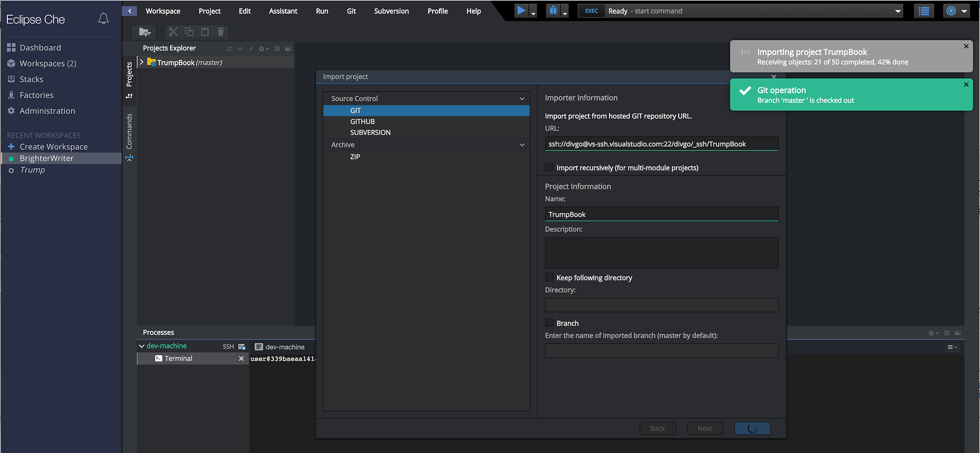Image resolution: width=980 pixels, height=453 pixels.
Task: Enable Import recursively checkbox
Action: coord(549,168)
